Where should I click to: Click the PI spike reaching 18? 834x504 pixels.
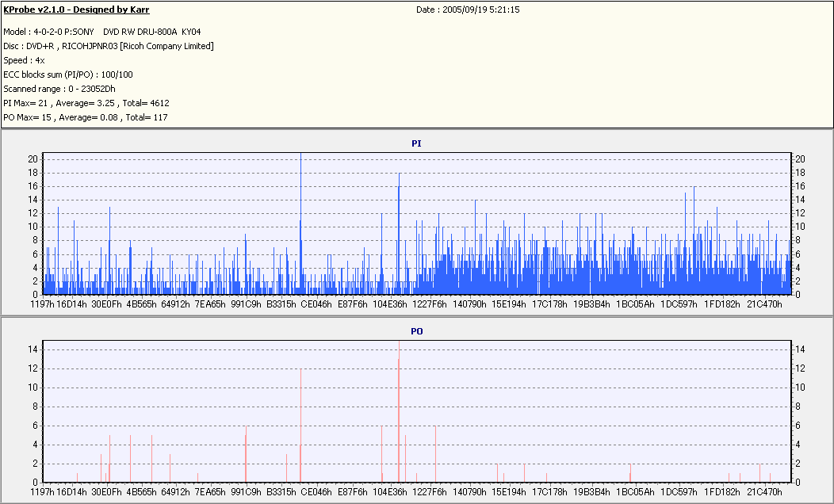pyautogui.click(x=399, y=234)
